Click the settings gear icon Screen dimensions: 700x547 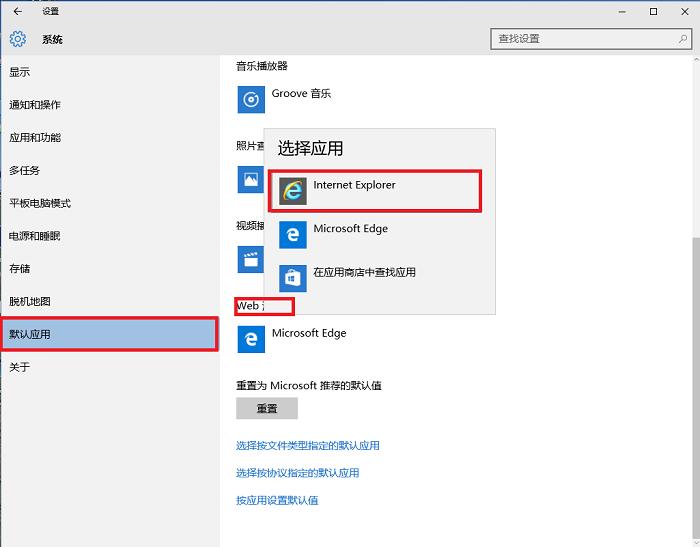click(x=18, y=39)
